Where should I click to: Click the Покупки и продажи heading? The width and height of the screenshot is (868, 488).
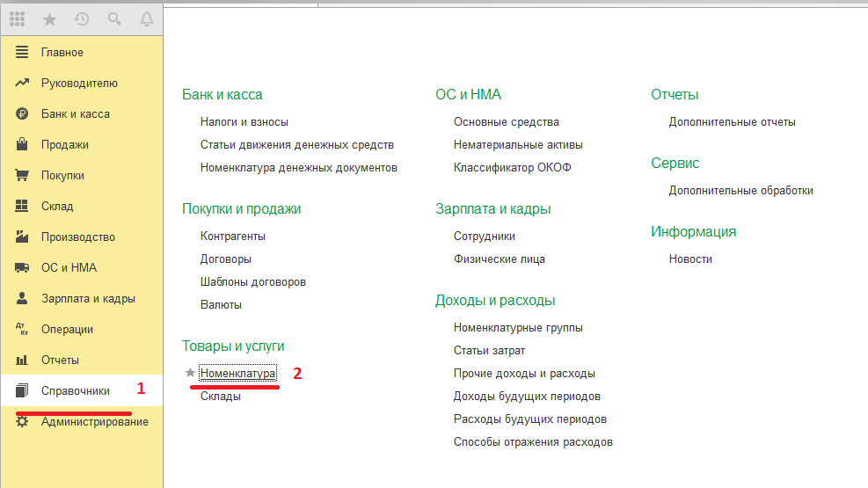[x=241, y=208]
